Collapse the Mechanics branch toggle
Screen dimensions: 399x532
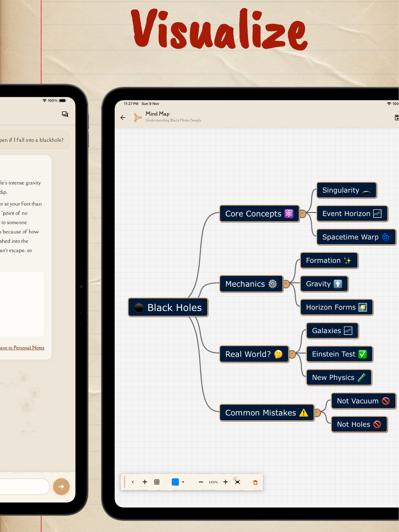(x=286, y=284)
